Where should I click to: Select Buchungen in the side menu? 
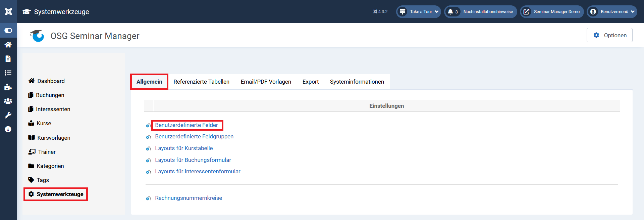tap(50, 95)
